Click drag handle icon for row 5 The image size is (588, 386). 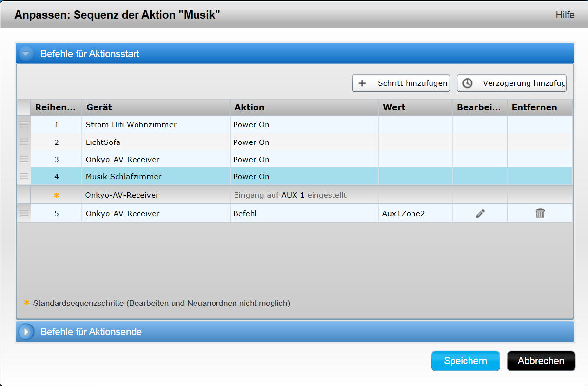click(x=24, y=213)
